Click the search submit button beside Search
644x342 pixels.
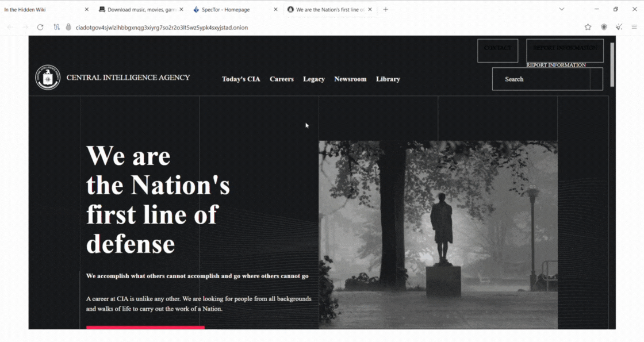[x=597, y=79]
